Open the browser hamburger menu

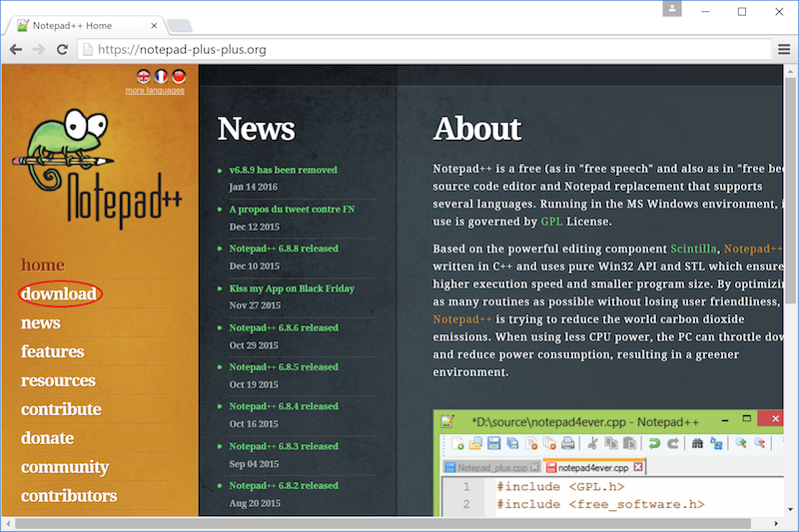(x=784, y=49)
